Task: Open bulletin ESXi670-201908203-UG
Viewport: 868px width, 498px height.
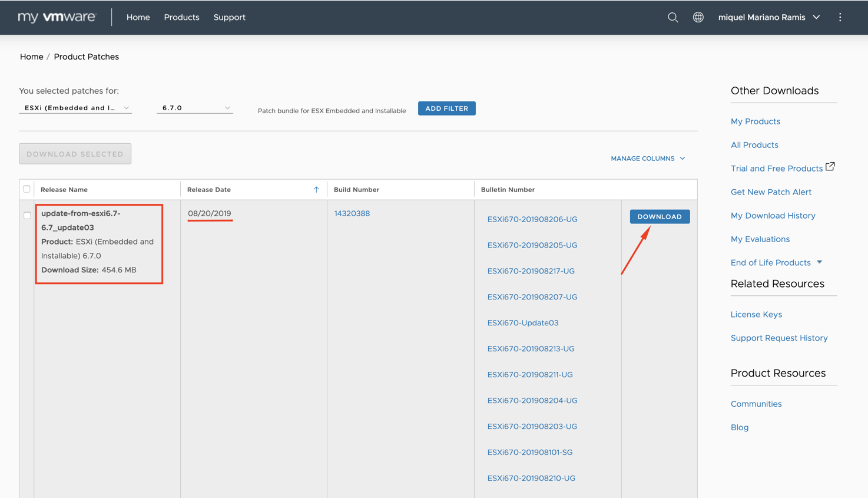Action: (x=532, y=427)
